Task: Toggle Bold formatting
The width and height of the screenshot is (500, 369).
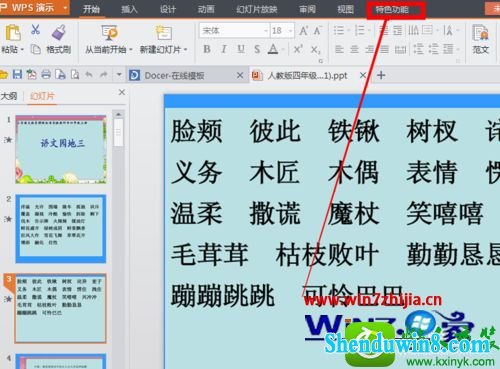Action: [x=207, y=49]
